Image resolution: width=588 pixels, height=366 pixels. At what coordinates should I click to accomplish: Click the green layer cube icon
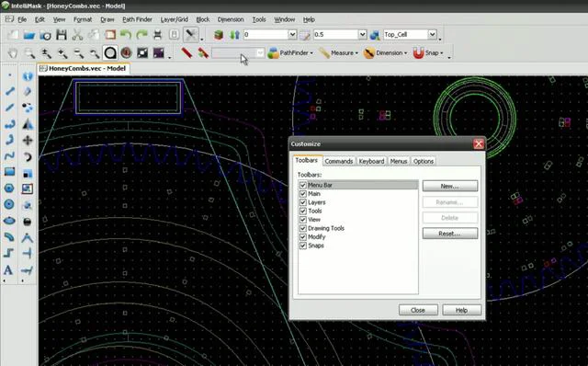[219, 35]
